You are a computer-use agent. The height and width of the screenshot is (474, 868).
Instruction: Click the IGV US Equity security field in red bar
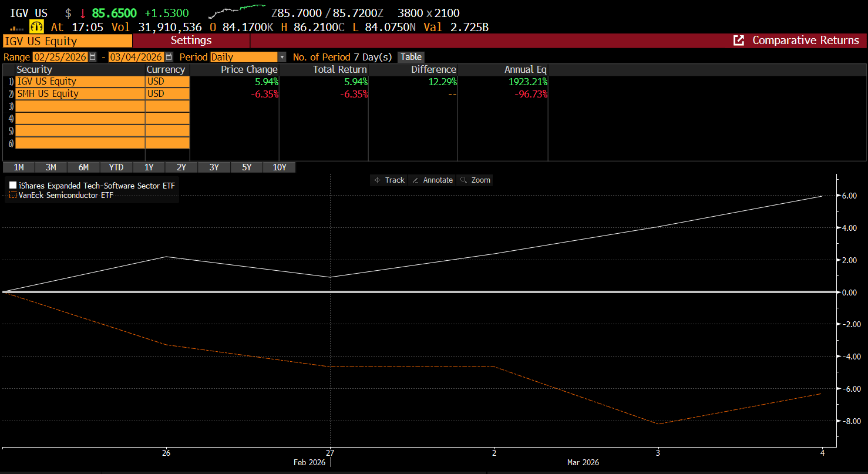coord(68,41)
